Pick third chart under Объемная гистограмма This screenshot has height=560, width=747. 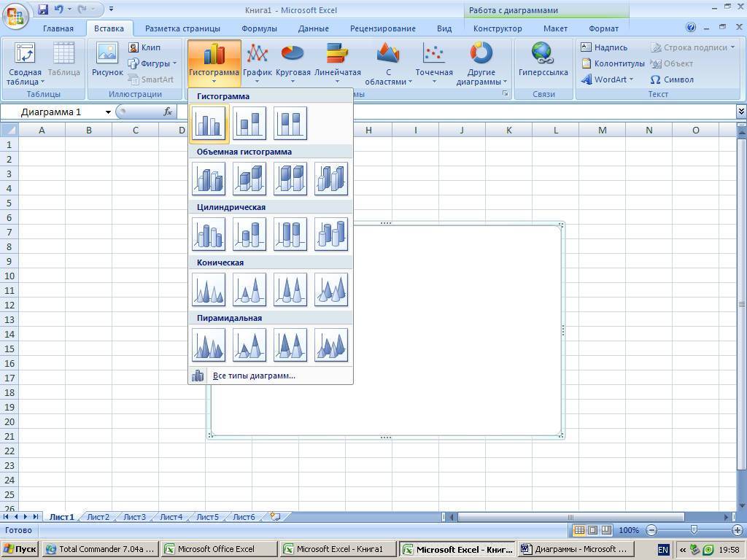(x=290, y=179)
